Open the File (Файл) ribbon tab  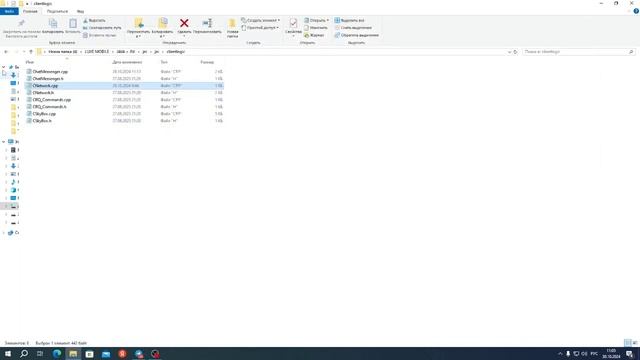tap(9, 11)
